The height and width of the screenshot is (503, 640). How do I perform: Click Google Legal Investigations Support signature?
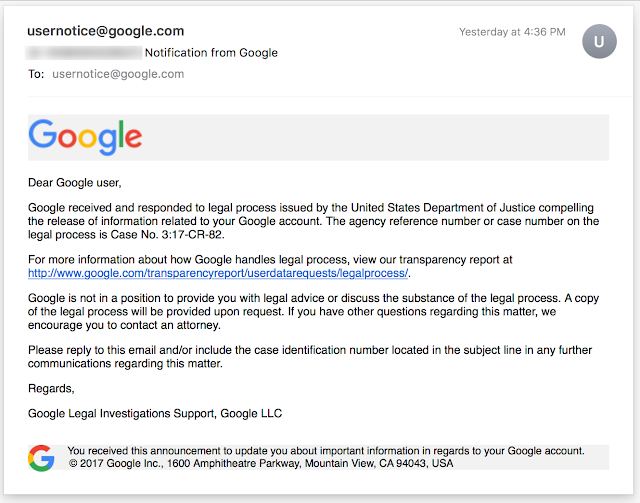click(155, 414)
